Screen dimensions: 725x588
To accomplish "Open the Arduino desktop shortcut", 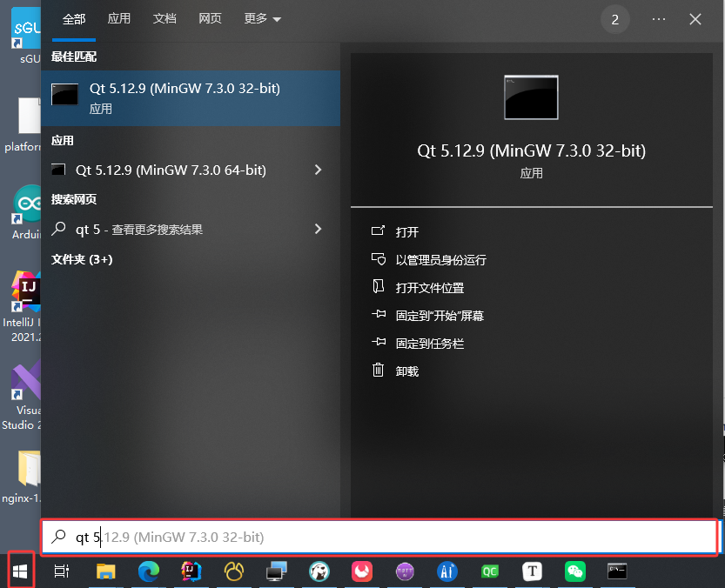I will click(26, 212).
